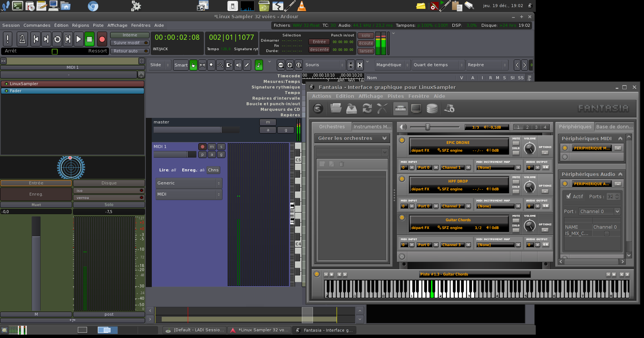
Task: Mute the EPIC DRONE channel
Action: (516, 143)
